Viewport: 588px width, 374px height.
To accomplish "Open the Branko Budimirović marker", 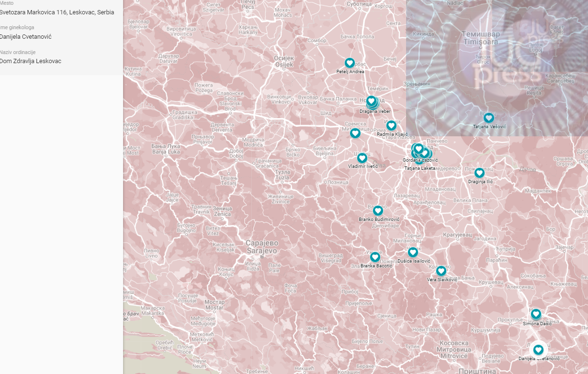I will point(378,210).
